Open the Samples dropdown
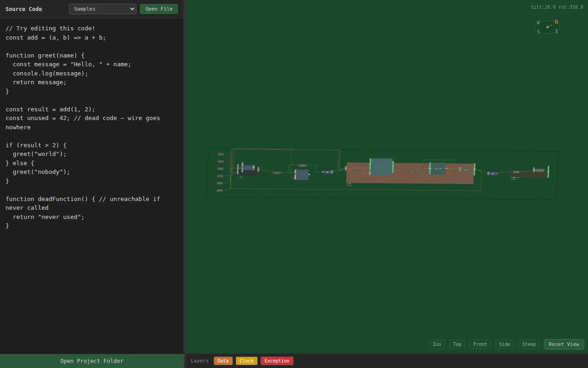The height and width of the screenshot is (368, 588). (x=102, y=9)
